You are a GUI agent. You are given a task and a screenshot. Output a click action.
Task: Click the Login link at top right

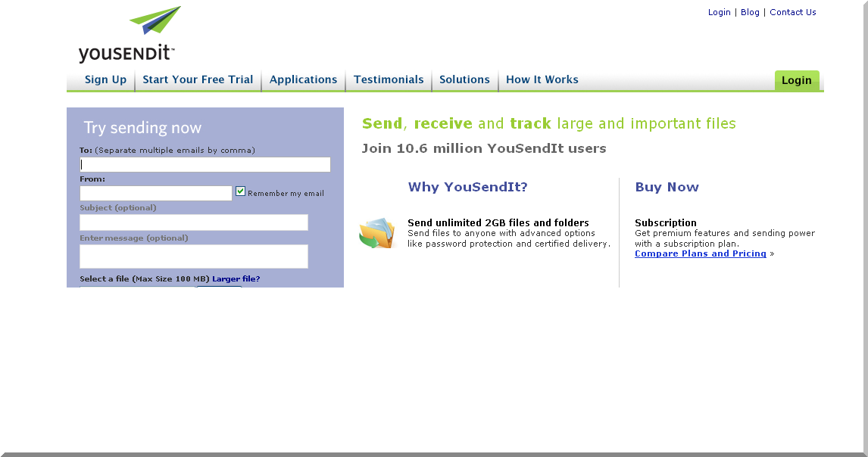tap(719, 11)
